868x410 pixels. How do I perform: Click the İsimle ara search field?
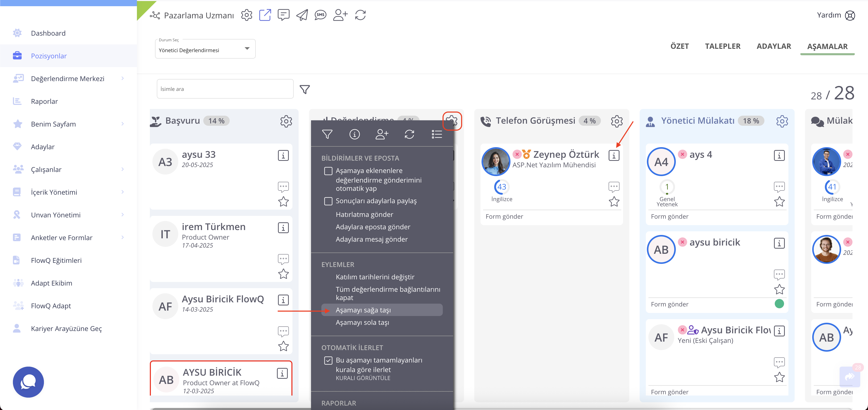225,89
